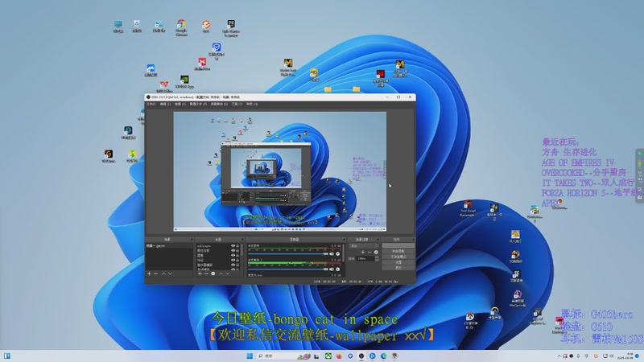Viewport: 644px width, 362px height.
Task: Open the Epic Games Launcher desktop icon
Action: pyautogui.click(x=231, y=28)
